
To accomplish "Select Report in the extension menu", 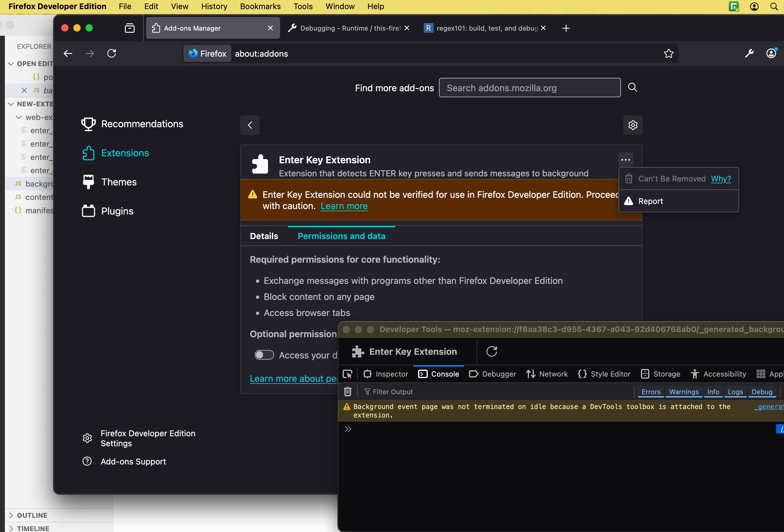I will pos(650,201).
